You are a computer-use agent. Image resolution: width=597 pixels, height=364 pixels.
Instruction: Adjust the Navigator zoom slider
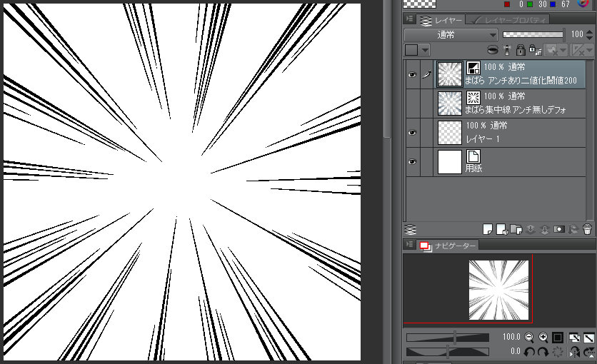[448, 338]
